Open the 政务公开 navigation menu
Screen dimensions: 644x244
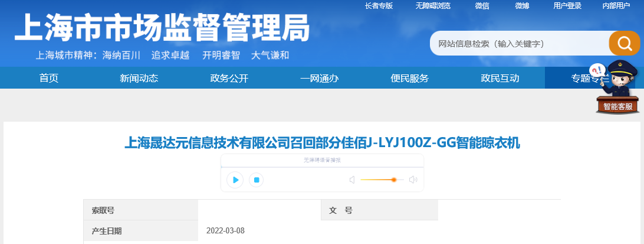click(229, 78)
